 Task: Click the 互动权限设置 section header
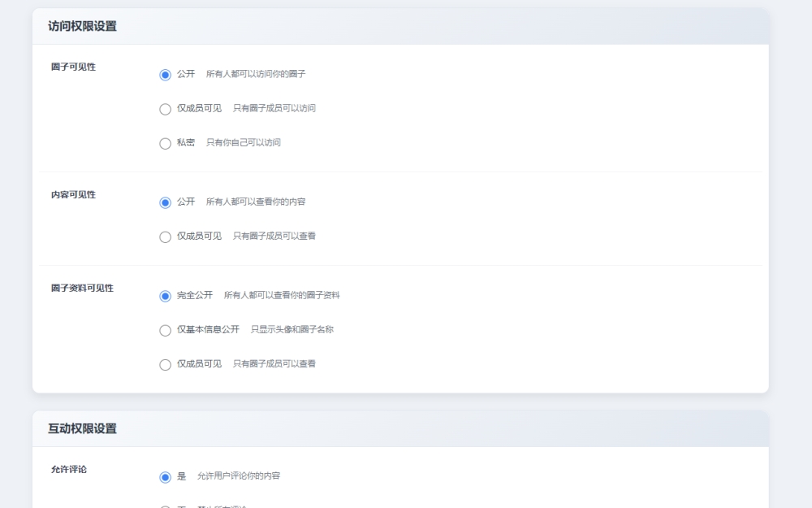coord(82,428)
